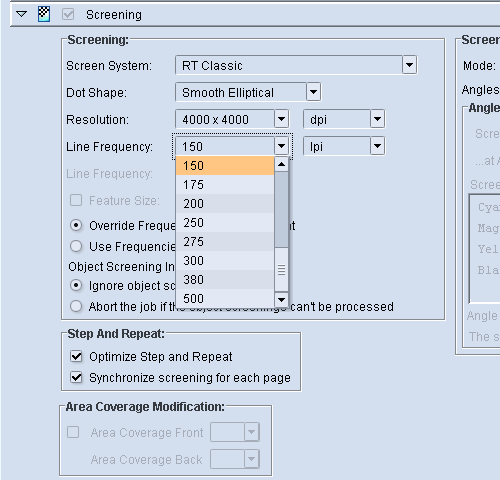Close the Line Frequency 150 combo arrow

[281, 146]
